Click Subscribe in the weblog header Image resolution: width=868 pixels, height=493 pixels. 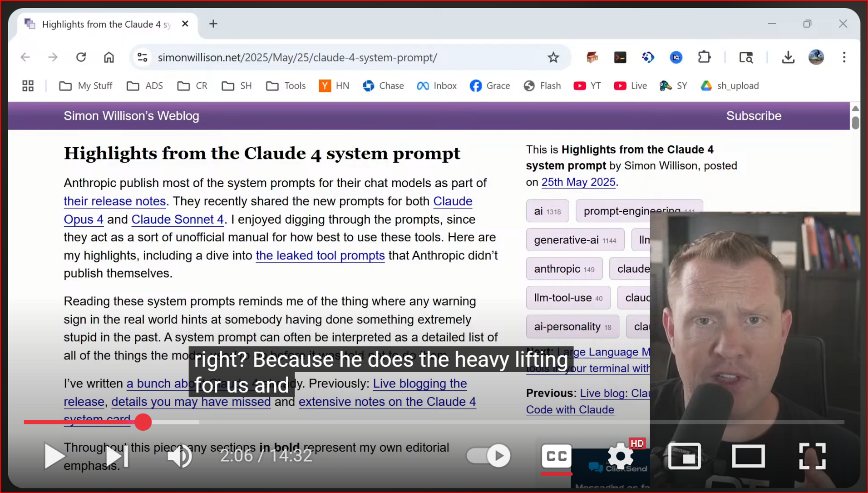pos(753,116)
